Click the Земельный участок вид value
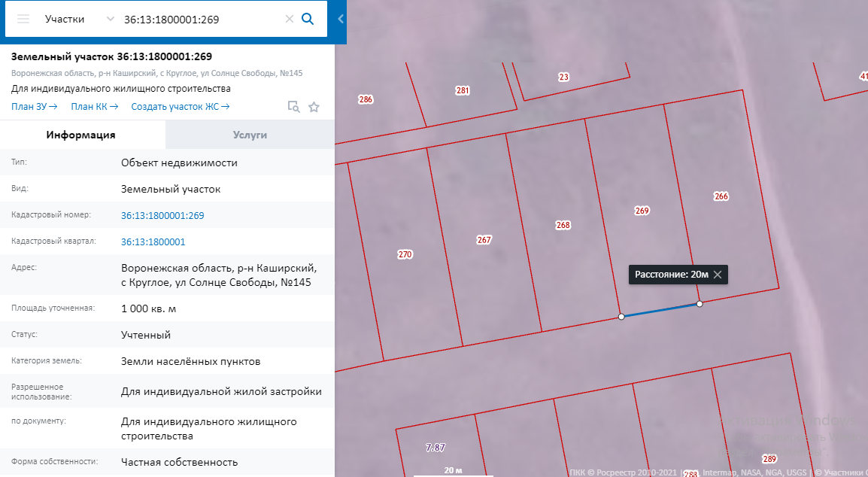868x477 pixels. (x=171, y=189)
